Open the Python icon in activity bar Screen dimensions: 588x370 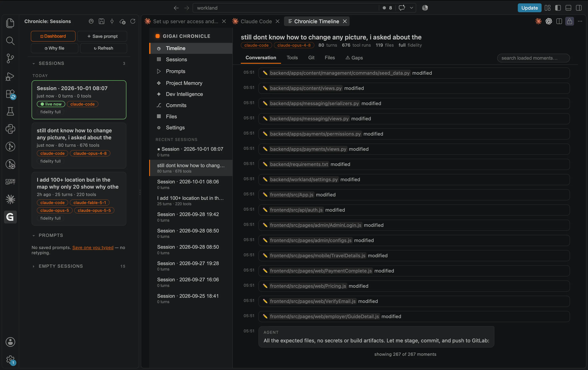10,129
